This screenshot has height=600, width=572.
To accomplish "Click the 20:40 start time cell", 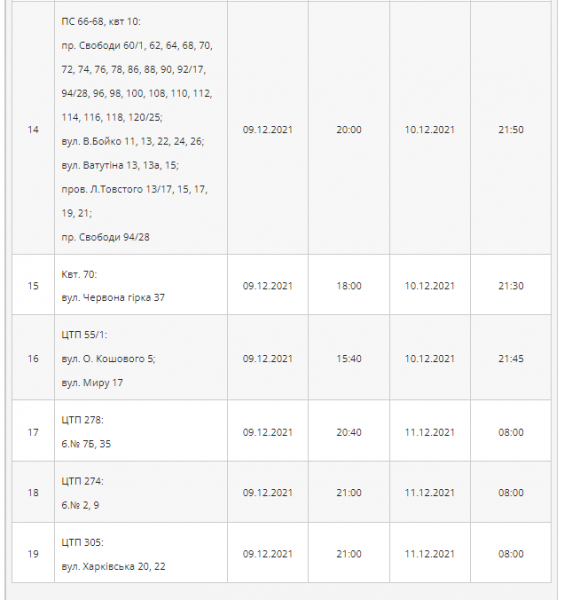I will pyautogui.click(x=349, y=431).
